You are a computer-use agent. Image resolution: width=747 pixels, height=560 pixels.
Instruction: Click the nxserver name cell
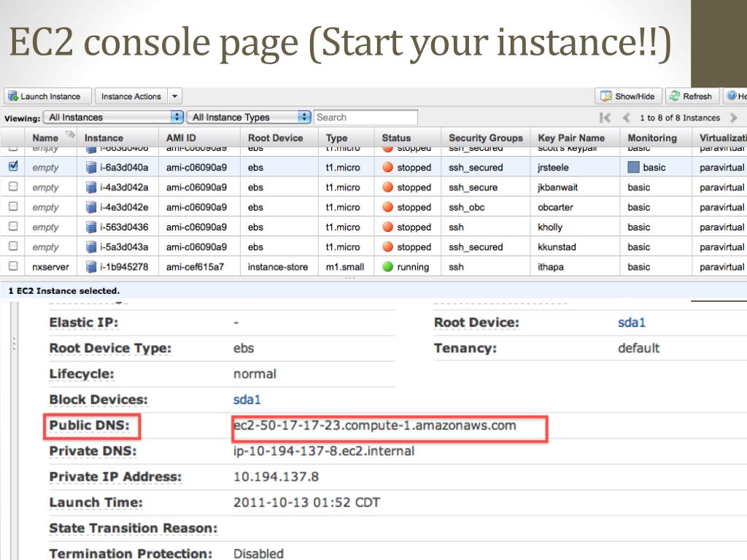(x=50, y=267)
